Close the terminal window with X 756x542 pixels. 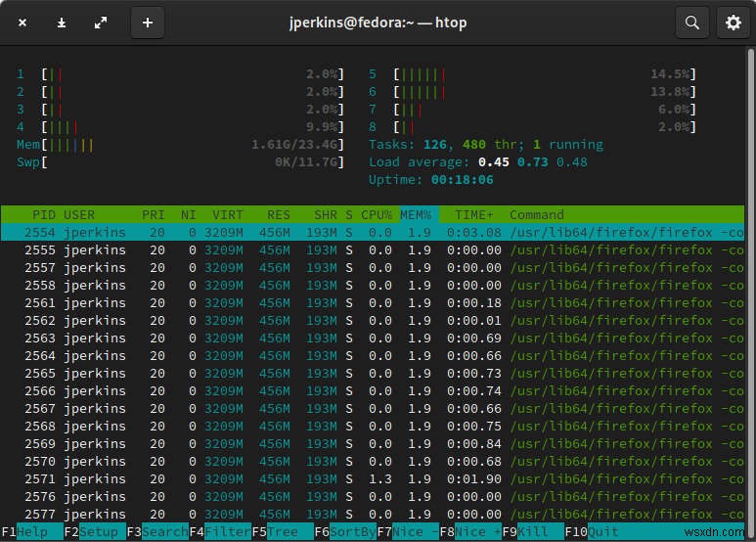[22, 23]
